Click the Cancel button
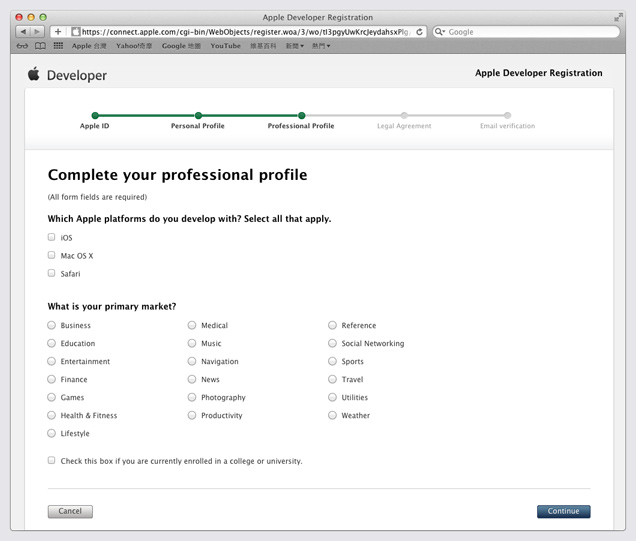The width and height of the screenshot is (636, 541). (x=70, y=511)
